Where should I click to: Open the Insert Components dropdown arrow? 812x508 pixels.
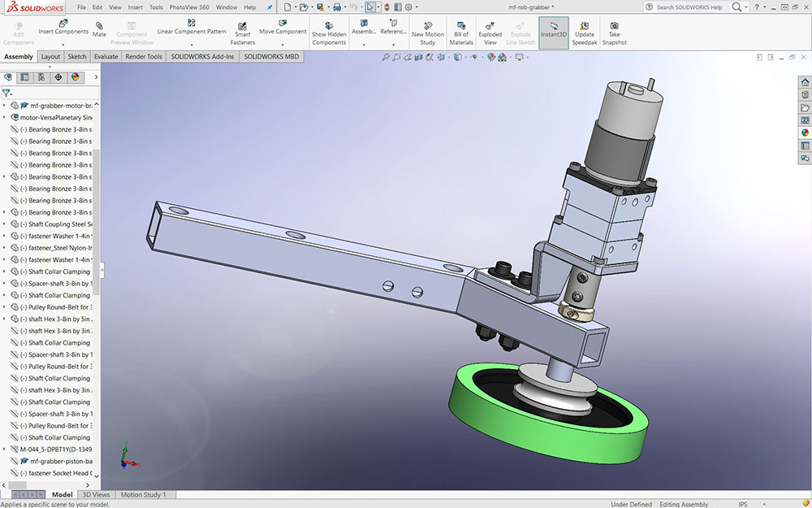click(x=63, y=43)
